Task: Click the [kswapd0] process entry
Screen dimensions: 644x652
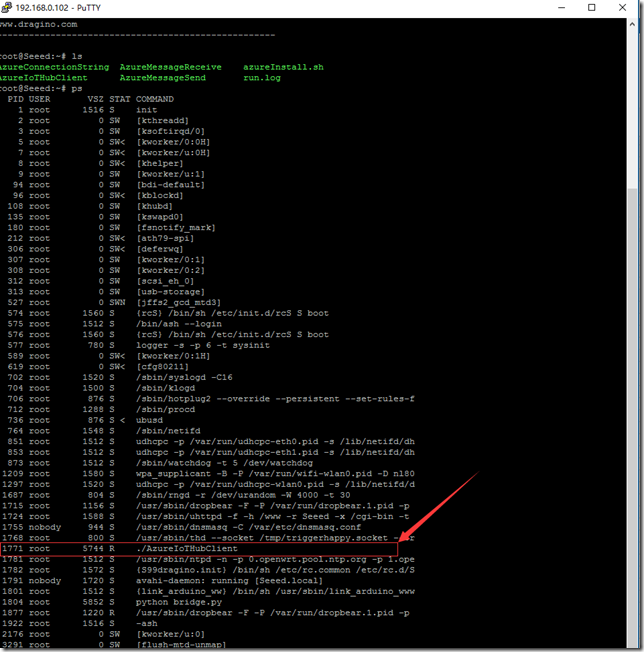Action: tap(160, 217)
